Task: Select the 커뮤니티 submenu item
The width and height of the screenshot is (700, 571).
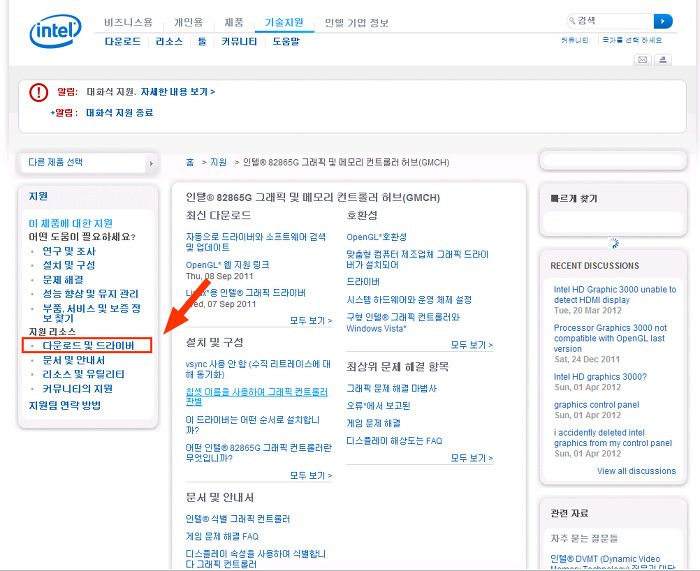Action: tap(239, 42)
